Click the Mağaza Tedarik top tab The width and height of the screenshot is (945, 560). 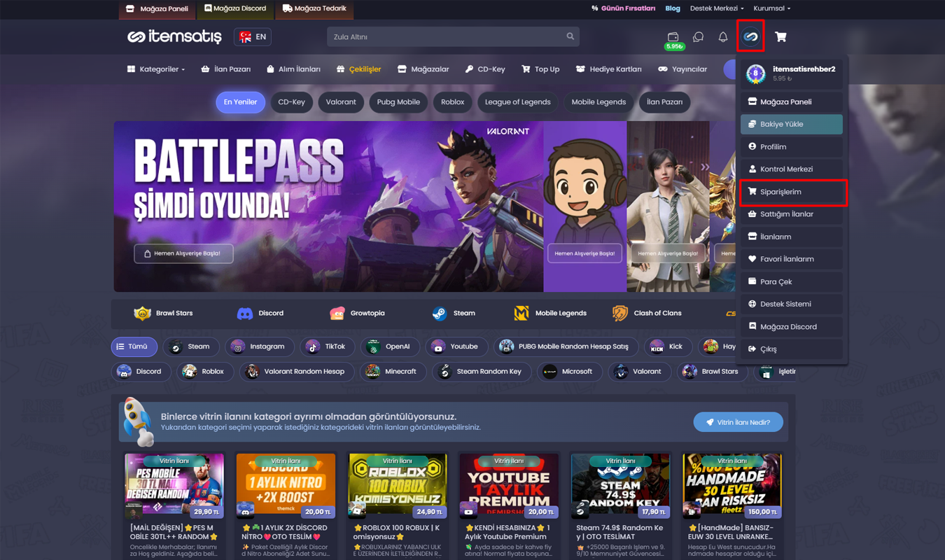coord(314,8)
